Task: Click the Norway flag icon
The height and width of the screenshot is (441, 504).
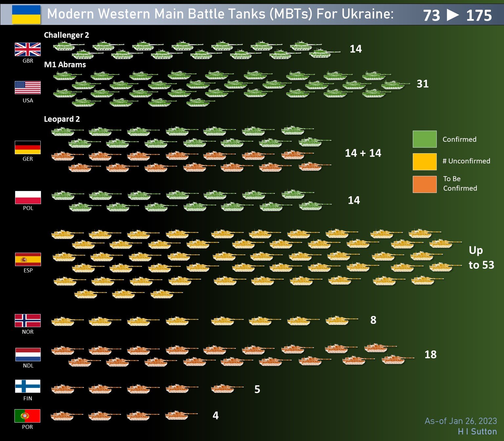Action: (28, 321)
